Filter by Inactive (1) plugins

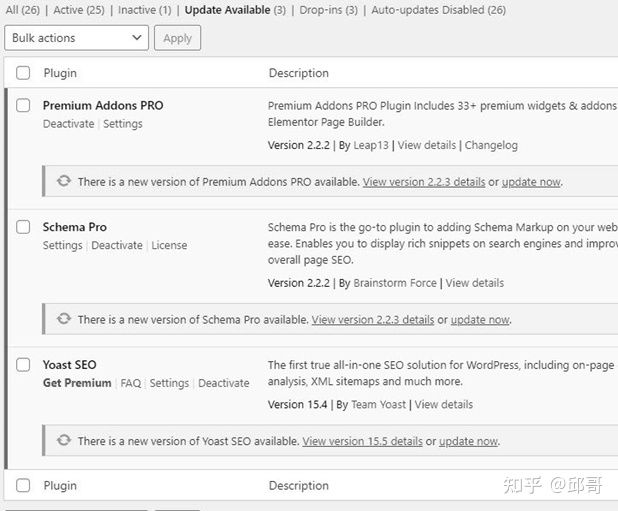pyautogui.click(x=145, y=10)
